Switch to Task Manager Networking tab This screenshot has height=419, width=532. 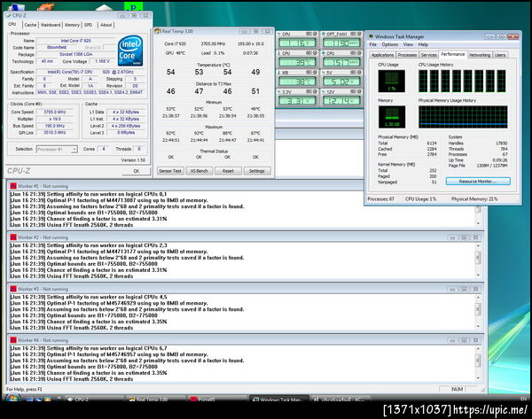point(480,55)
